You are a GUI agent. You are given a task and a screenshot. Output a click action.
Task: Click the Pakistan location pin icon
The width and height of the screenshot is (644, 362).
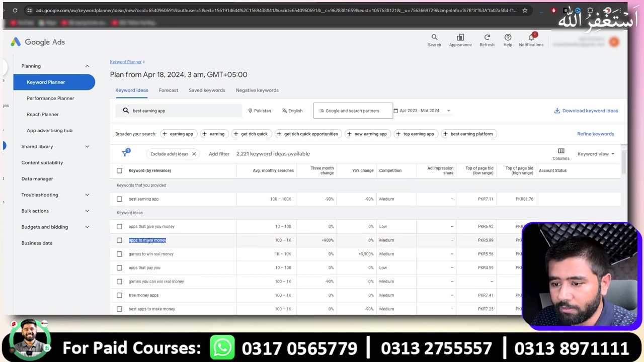pyautogui.click(x=250, y=111)
